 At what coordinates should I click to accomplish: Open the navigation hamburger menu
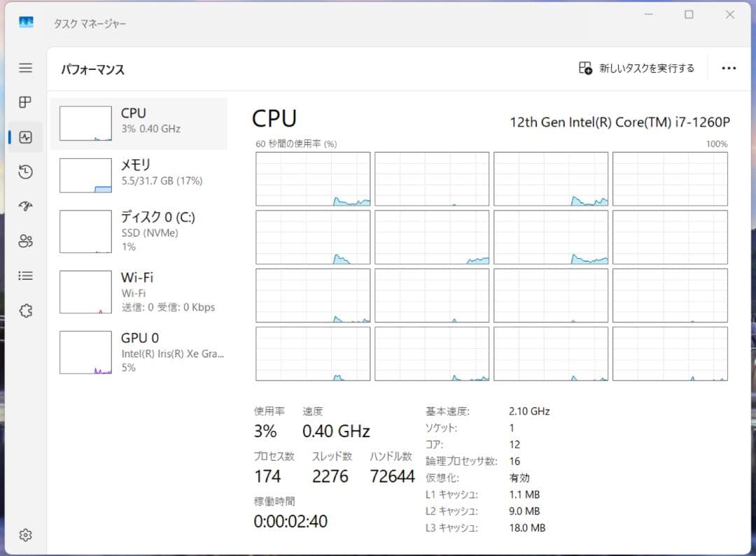tap(25, 68)
